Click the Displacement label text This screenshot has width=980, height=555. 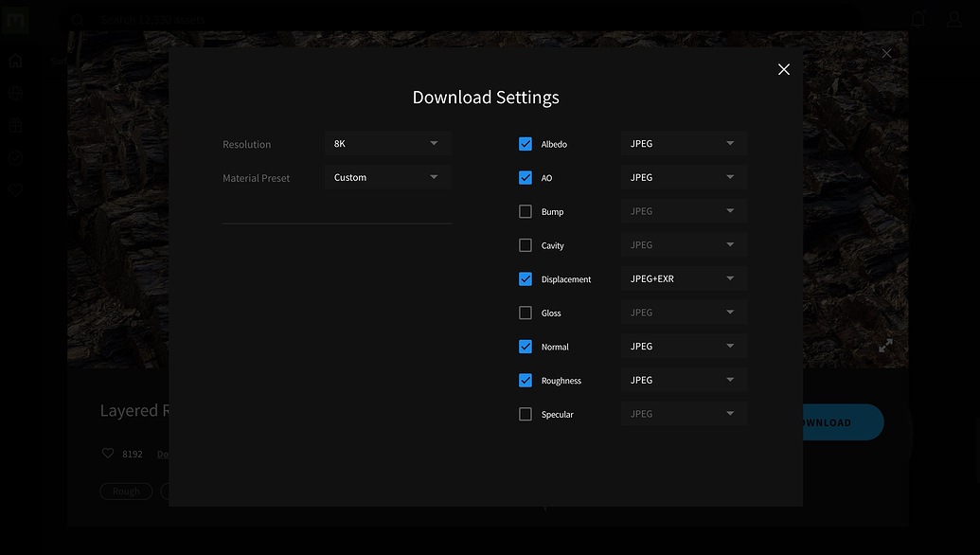click(566, 279)
